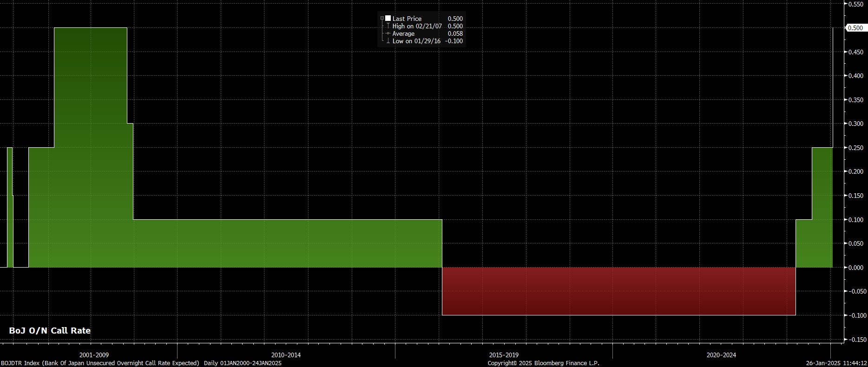
Task: Click 'Low on 01/29/16' legend entry
Action: (416, 41)
